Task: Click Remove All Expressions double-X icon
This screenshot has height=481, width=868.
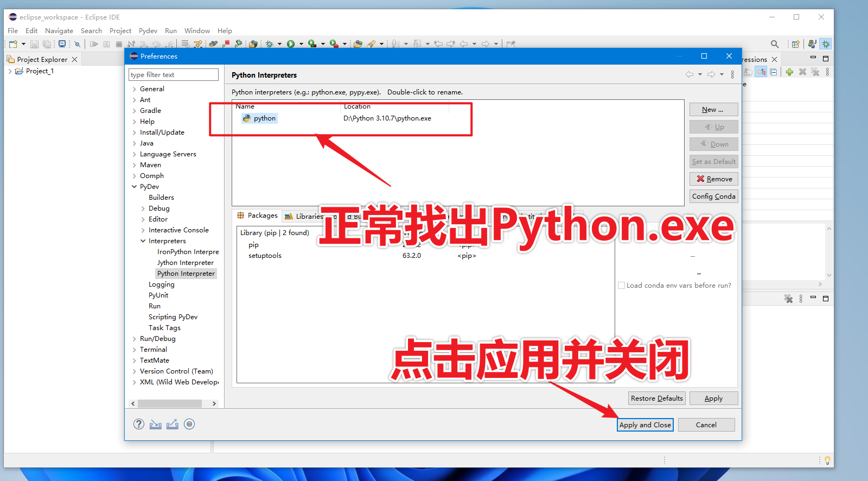Action: coord(815,72)
